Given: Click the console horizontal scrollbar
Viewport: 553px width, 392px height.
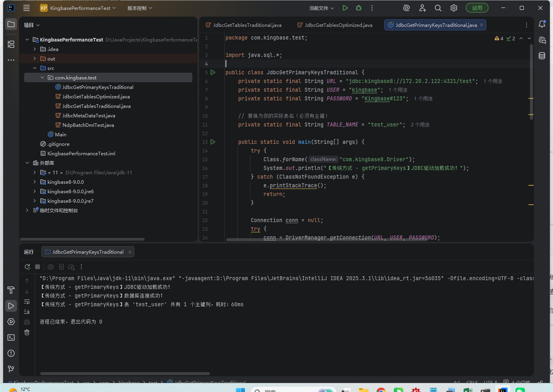Looking at the screenshot, I should coord(125,373).
